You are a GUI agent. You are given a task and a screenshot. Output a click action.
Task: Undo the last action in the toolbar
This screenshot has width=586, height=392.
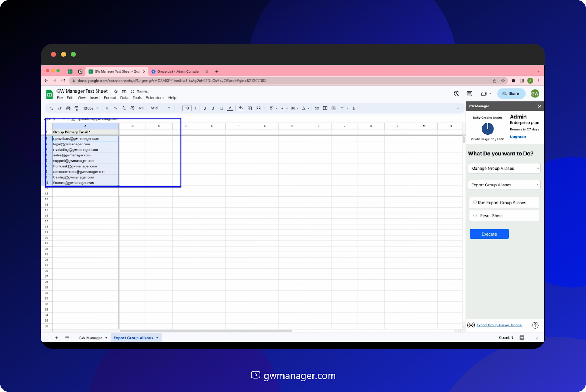[52, 108]
